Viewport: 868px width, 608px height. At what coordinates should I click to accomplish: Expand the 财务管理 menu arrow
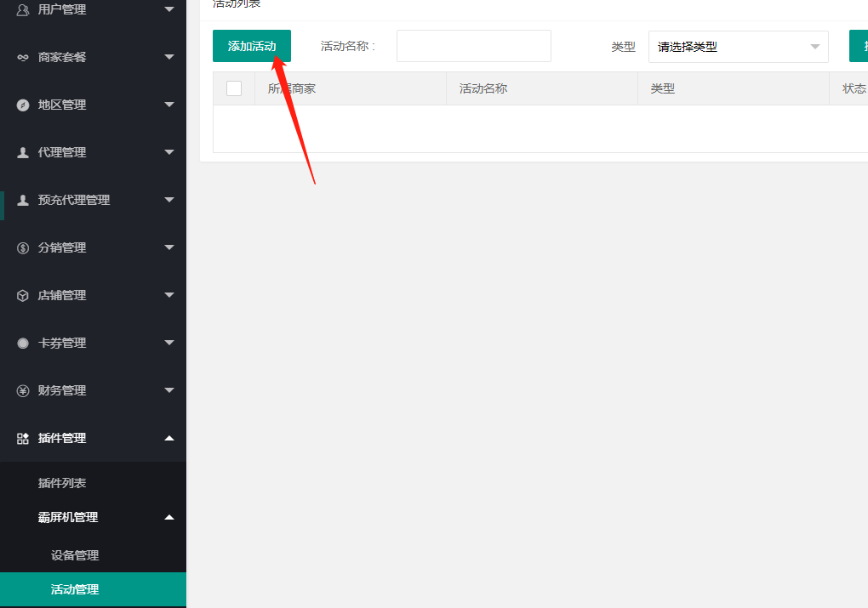pyautogui.click(x=169, y=389)
